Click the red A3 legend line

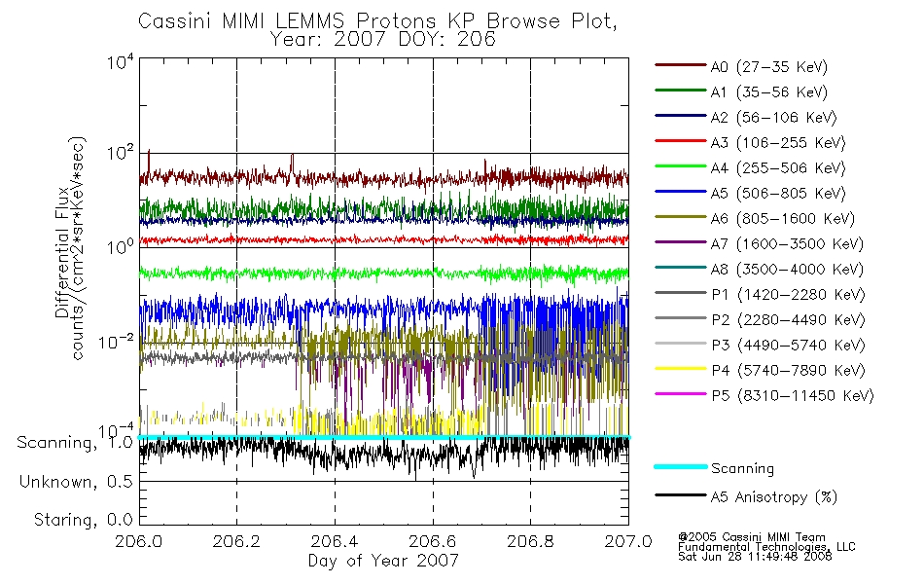point(681,141)
